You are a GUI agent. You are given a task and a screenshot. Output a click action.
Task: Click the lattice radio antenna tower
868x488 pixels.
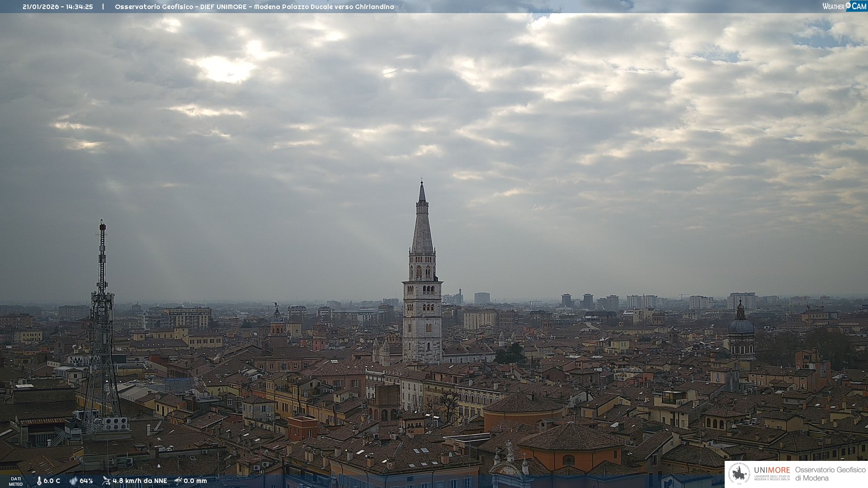pos(102,316)
